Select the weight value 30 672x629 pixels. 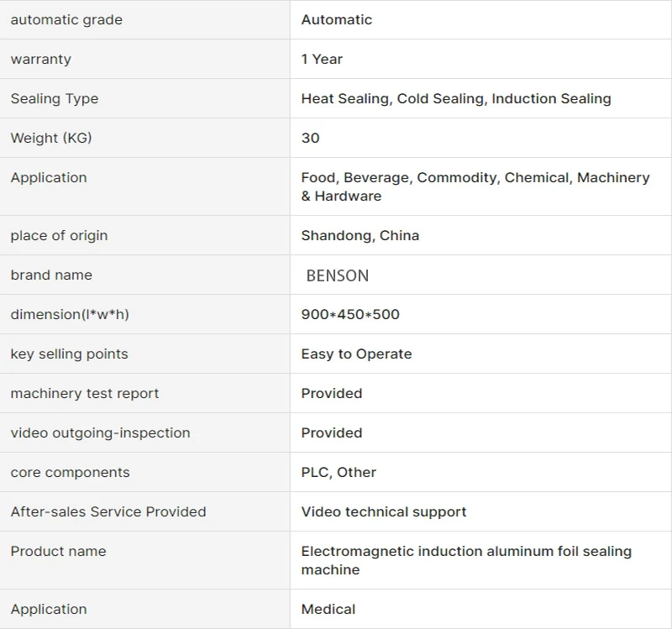click(x=310, y=138)
